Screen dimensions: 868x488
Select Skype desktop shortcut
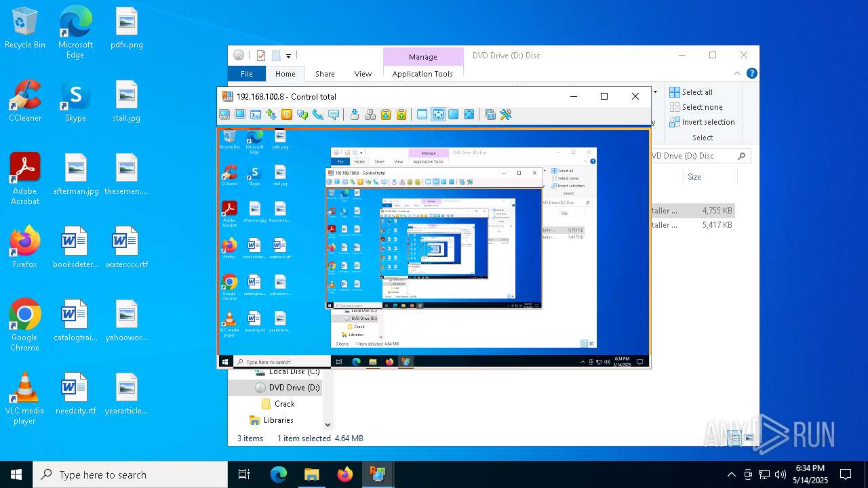(75, 101)
